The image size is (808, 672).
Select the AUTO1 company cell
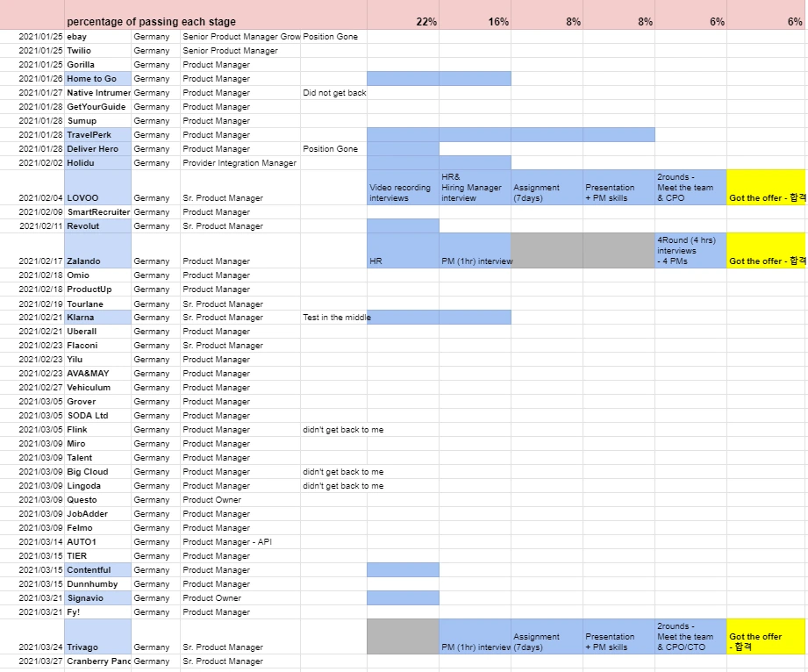click(98, 541)
